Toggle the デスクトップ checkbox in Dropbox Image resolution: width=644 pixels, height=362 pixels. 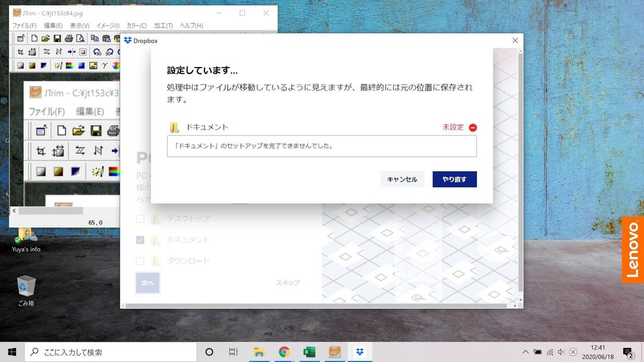[x=140, y=219]
